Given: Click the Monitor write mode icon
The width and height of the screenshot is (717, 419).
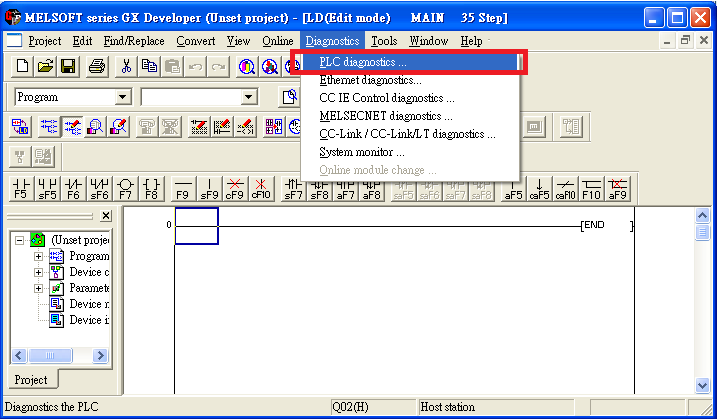Looking at the screenshot, I should (x=118, y=126).
